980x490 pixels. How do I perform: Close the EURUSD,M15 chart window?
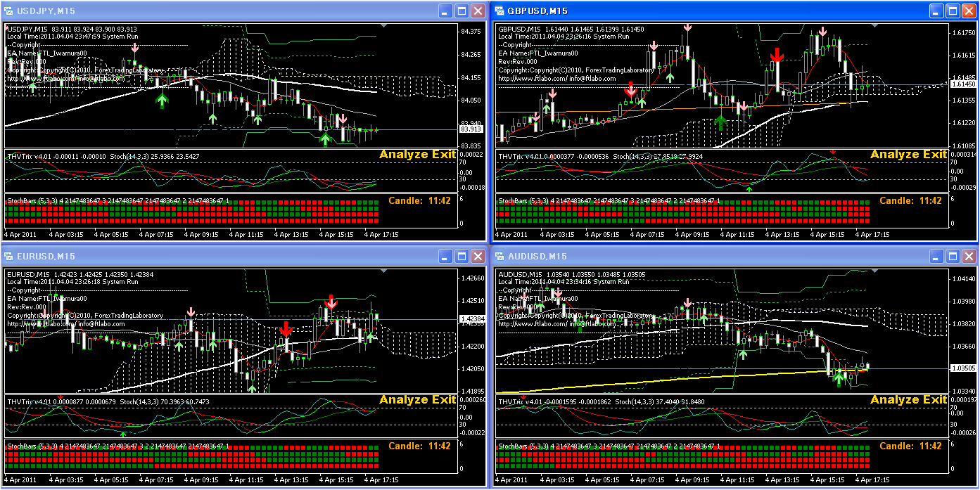[x=478, y=256]
